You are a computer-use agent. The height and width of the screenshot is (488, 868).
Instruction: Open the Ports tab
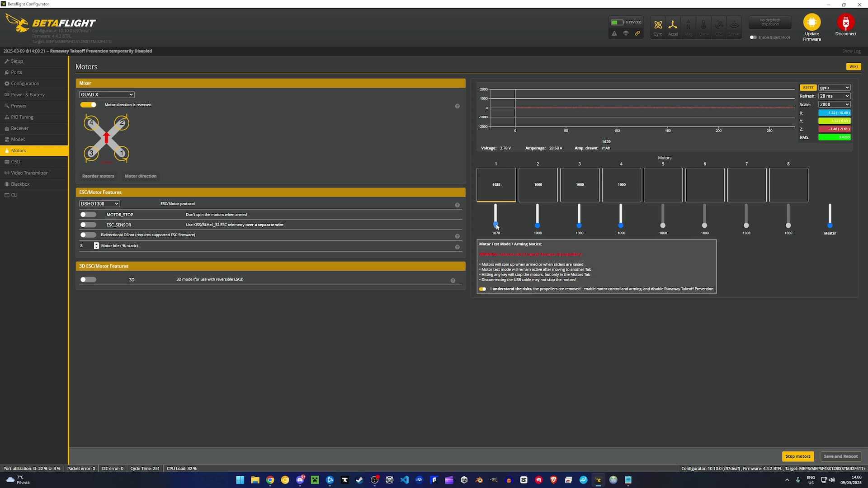pyautogui.click(x=34, y=72)
